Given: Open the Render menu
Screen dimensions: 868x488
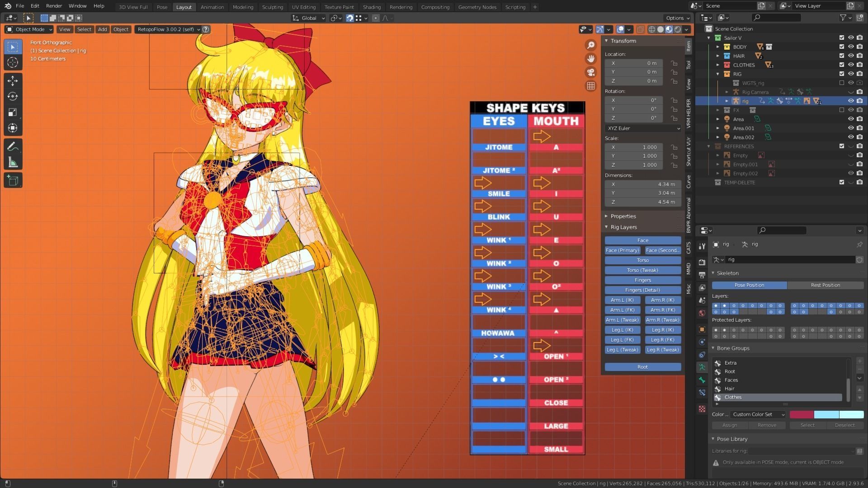Looking at the screenshot, I should click(54, 6).
